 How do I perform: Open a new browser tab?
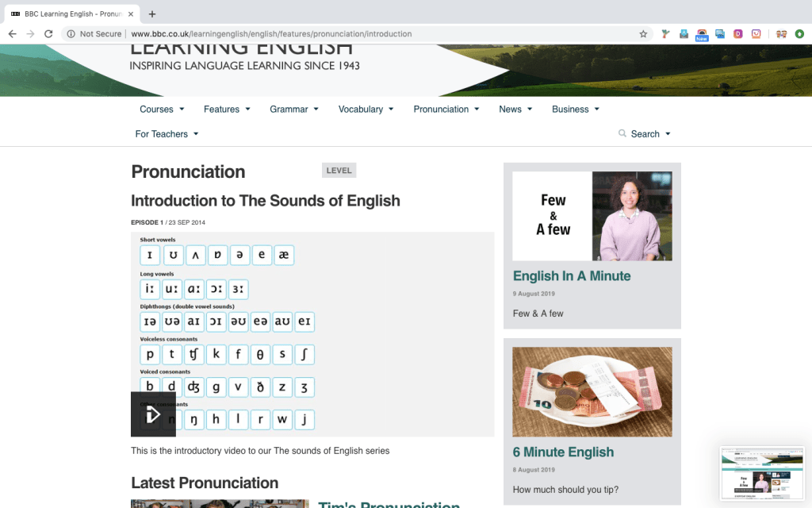click(152, 13)
